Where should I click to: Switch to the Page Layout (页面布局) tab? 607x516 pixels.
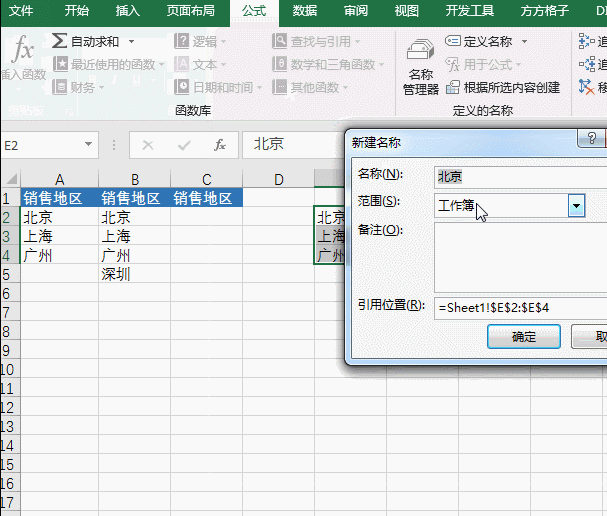click(x=190, y=11)
